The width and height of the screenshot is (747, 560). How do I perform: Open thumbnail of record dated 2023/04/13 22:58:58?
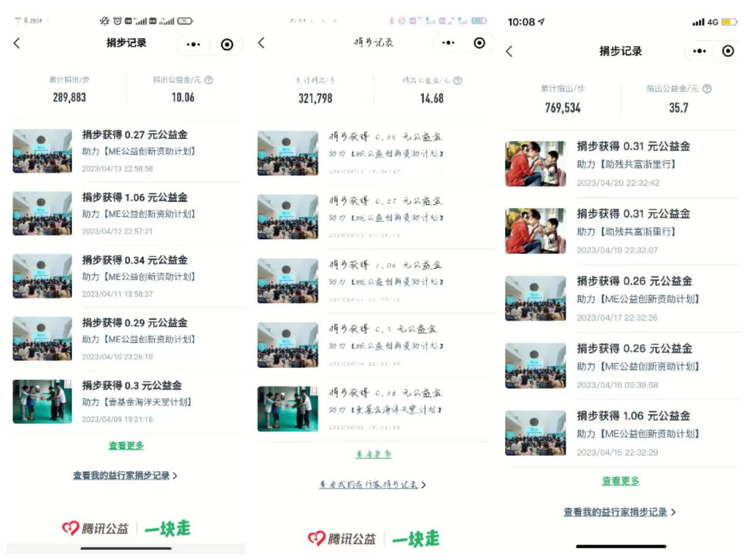pyautogui.click(x=42, y=151)
